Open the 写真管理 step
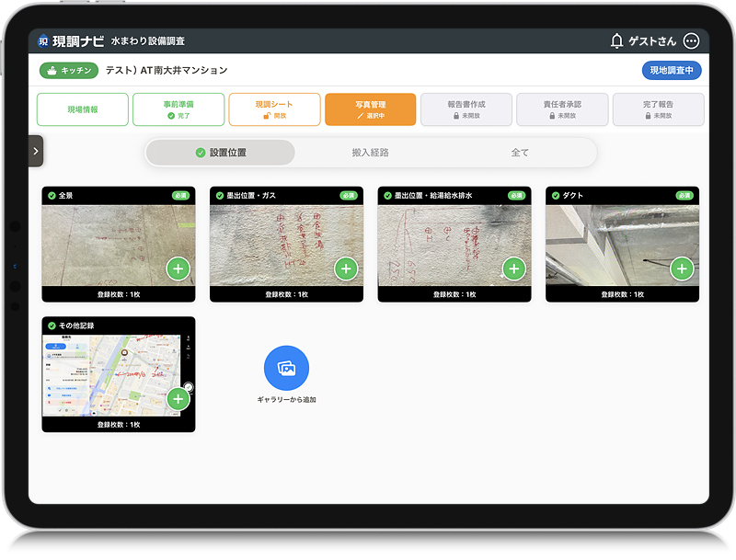This screenshot has width=736, height=560. point(371,109)
